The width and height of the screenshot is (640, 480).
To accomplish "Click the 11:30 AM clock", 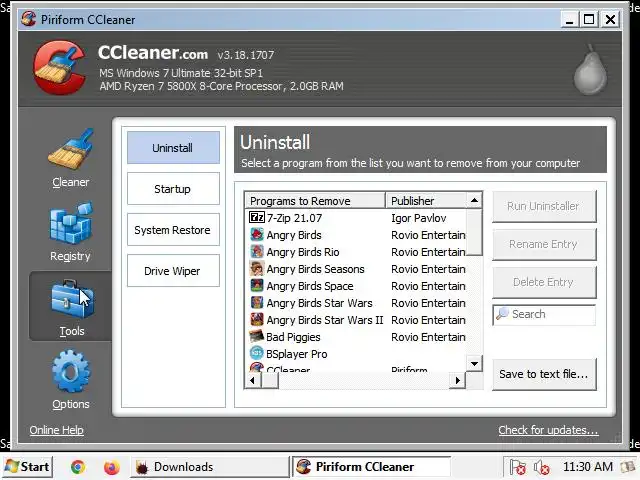I will [x=588, y=467].
